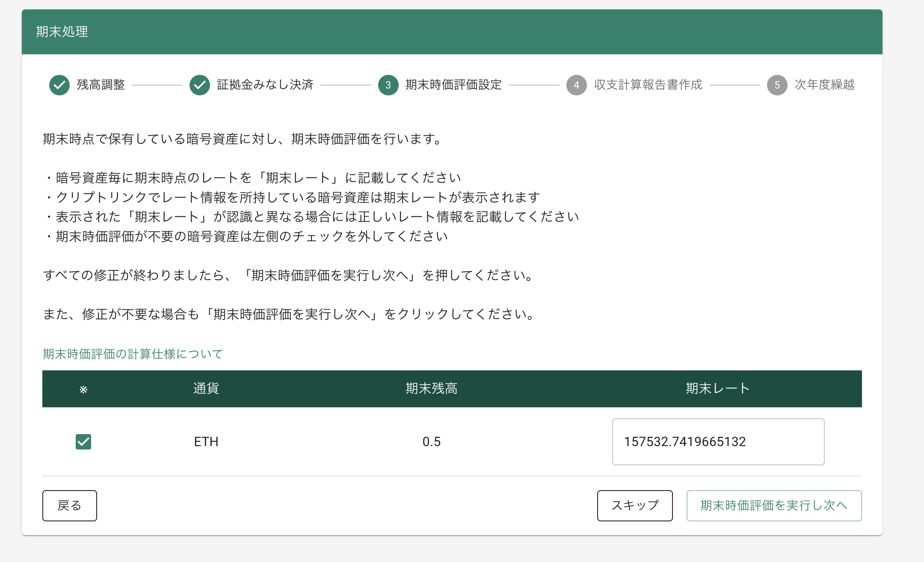The image size is (924, 562).
Task: Go to the 証拠金みなし決済 step label
Action: [x=265, y=85]
